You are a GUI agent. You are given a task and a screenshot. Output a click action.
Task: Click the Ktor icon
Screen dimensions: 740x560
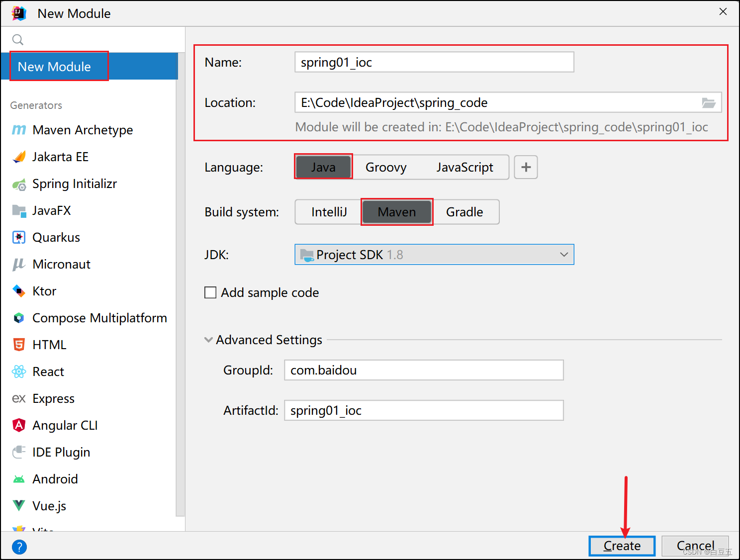pos(19,291)
